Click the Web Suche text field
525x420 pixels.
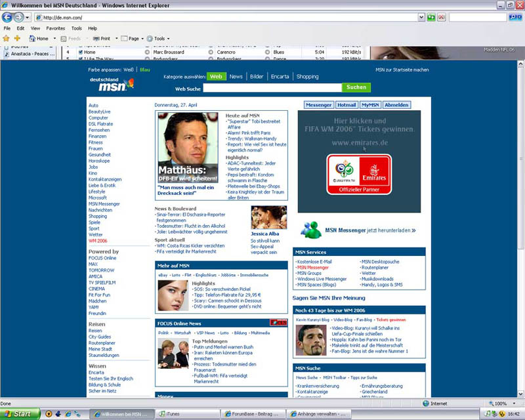(x=272, y=88)
